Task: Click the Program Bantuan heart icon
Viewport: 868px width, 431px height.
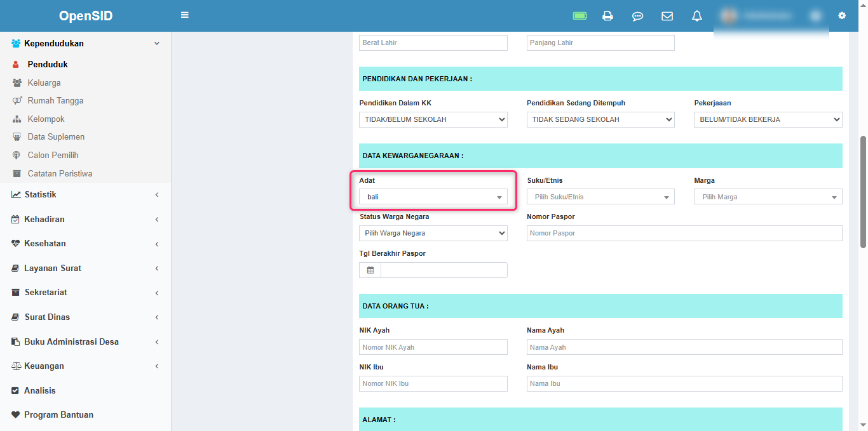Action: [x=16, y=415]
